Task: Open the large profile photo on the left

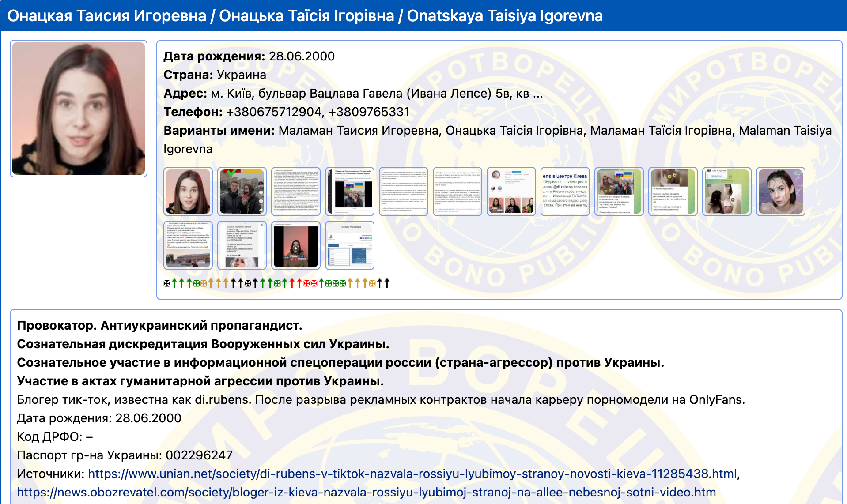Action: click(x=79, y=109)
